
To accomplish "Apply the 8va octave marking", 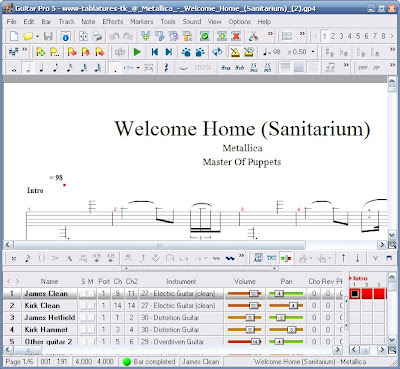I will 226,68.
